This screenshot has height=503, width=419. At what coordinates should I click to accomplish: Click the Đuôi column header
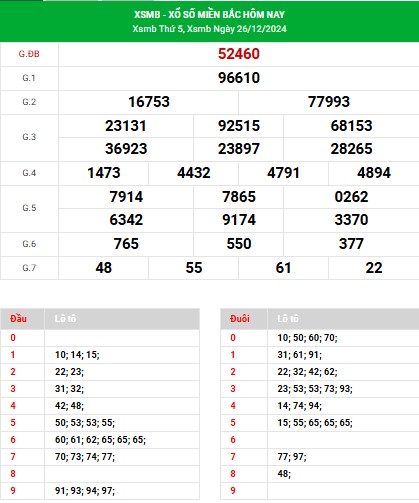point(239,319)
